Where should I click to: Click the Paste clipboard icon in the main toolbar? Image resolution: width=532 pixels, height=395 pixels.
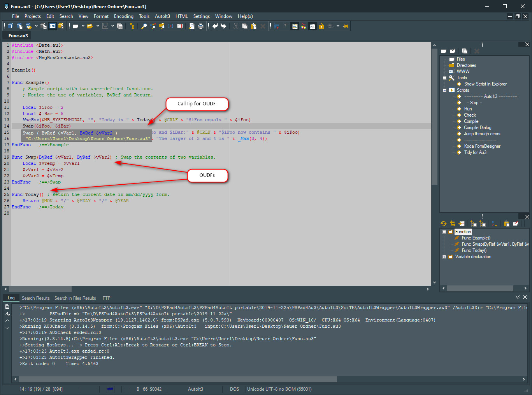(x=254, y=26)
